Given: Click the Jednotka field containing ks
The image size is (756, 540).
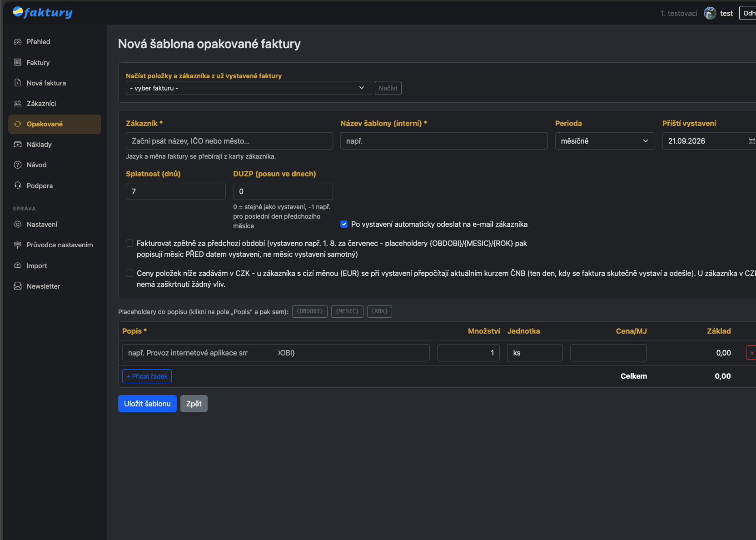Looking at the screenshot, I should [535, 353].
